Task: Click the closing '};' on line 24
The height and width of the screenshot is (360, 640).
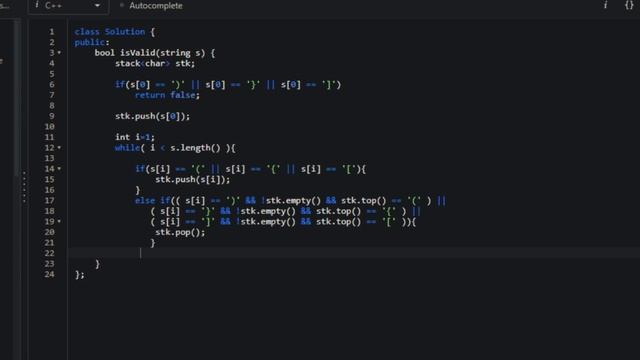Action: click(80, 275)
